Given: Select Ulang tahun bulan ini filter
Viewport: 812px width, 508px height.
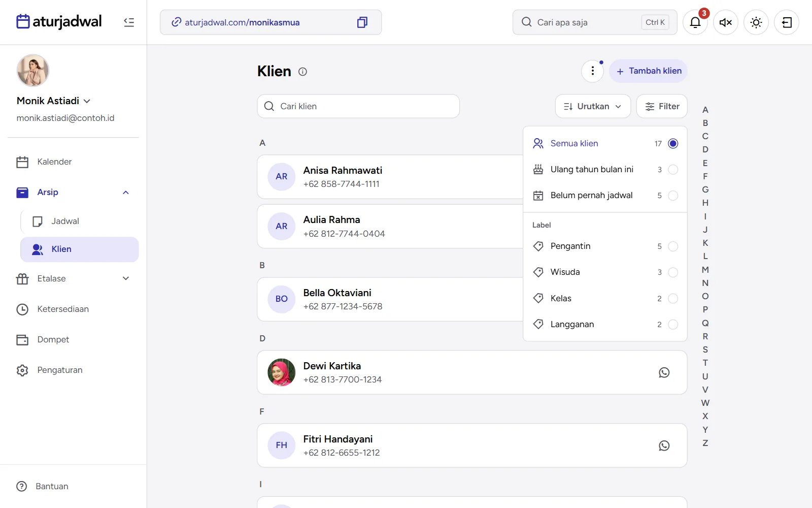Looking at the screenshot, I should (605, 170).
